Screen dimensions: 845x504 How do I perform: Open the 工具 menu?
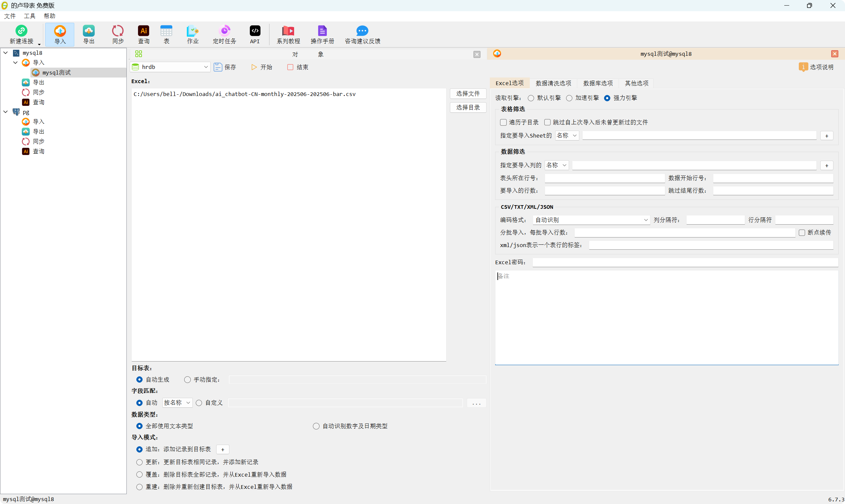tap(30, 16)
